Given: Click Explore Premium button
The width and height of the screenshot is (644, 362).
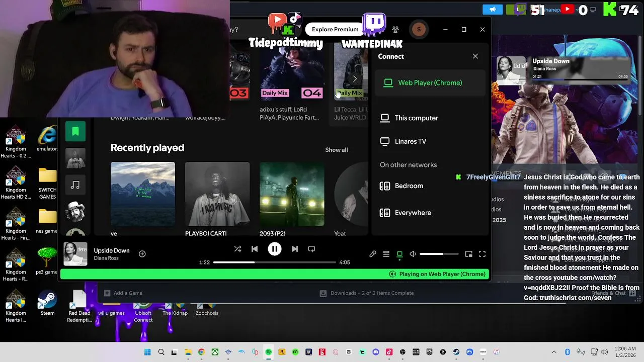Looking at the screenshot, I should point(335,29).
